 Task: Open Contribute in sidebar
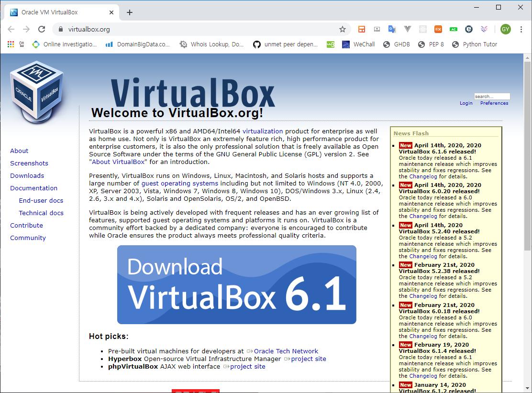coord(26,226)
